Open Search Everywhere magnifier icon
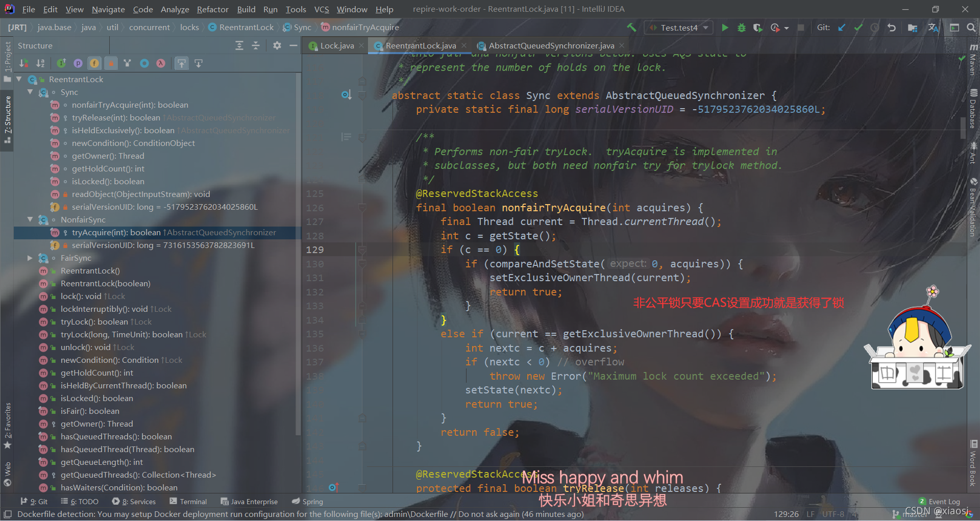The image size is (980, 521). tap(971, 28)
